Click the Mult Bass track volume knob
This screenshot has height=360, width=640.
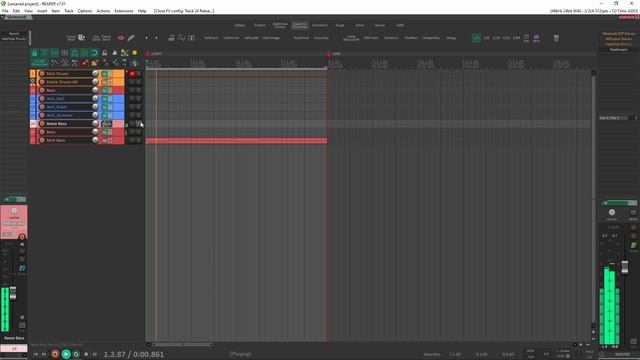point(95,140)
